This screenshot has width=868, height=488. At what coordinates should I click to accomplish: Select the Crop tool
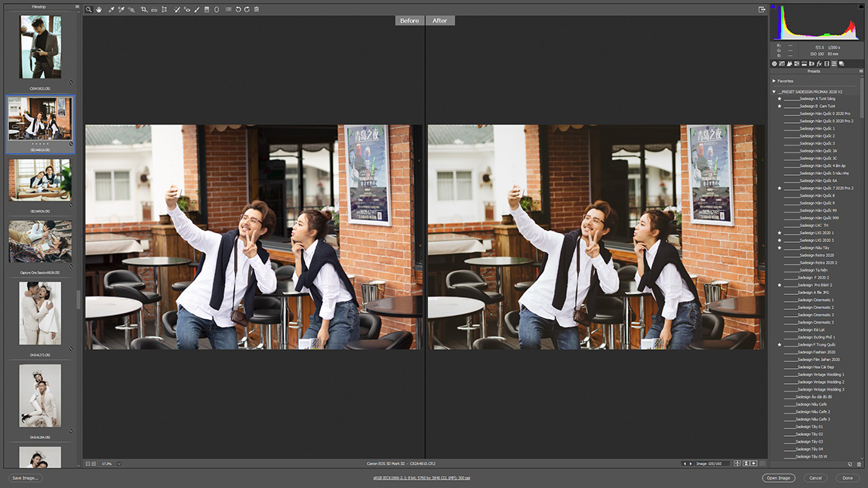144,9
